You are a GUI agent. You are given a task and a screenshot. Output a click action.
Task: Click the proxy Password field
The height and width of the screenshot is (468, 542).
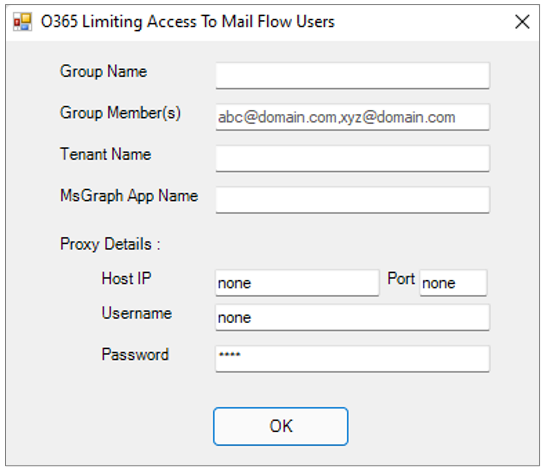coord(352,359)
